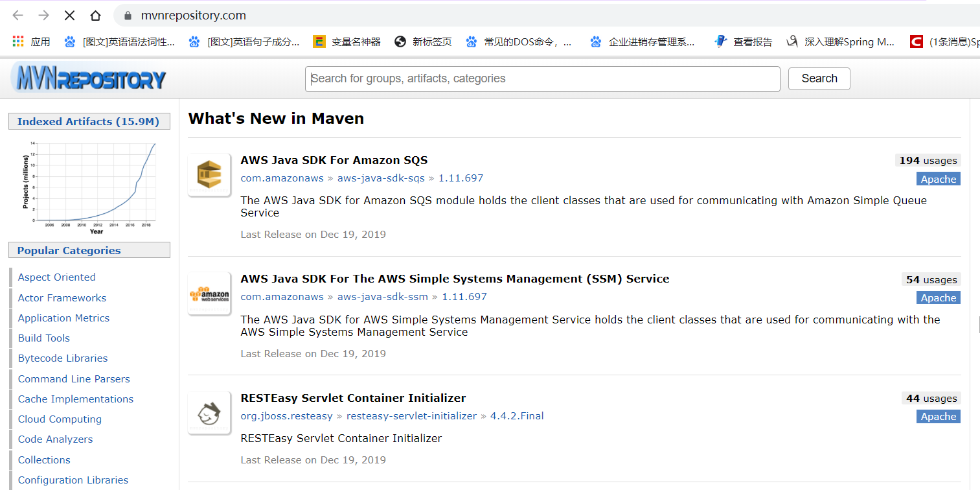Open the Application Metrics category
This screenshot has height=490, width=980.
(63, 318)
